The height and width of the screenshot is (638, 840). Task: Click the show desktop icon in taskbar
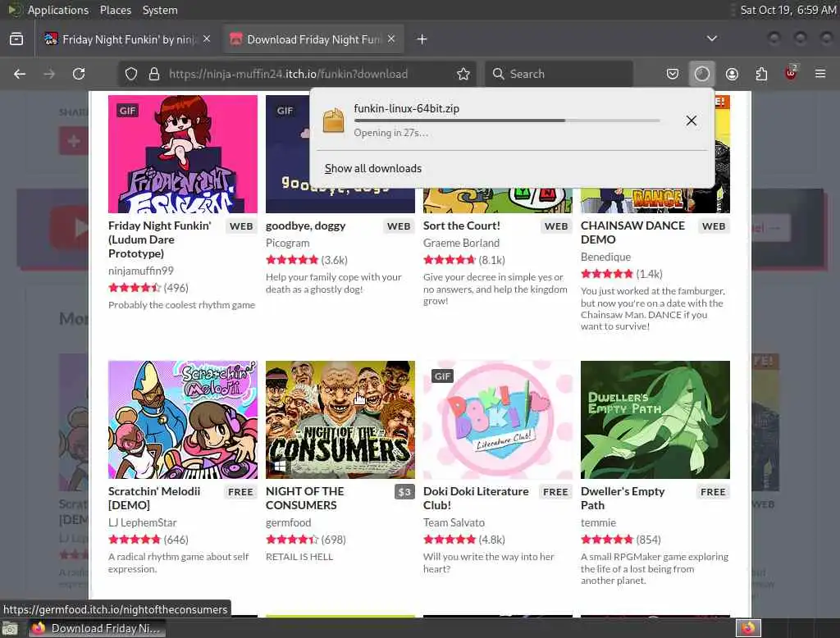tap(10, 628)
